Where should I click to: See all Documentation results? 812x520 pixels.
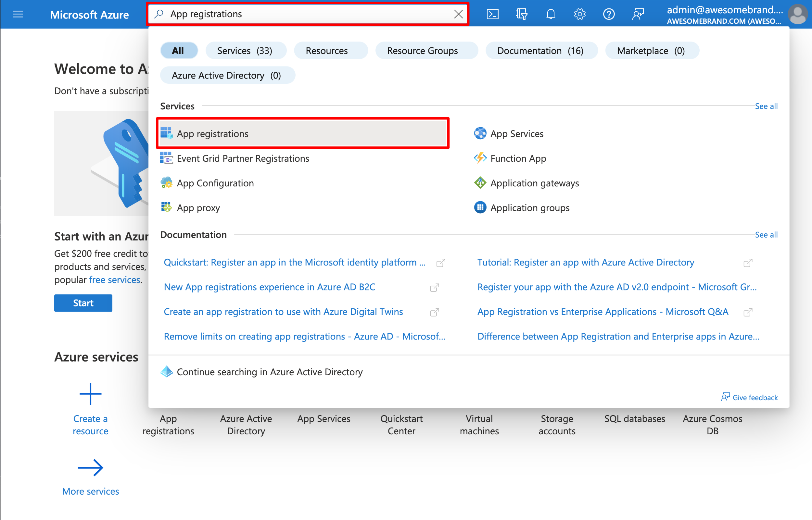(x=766, y=234)
